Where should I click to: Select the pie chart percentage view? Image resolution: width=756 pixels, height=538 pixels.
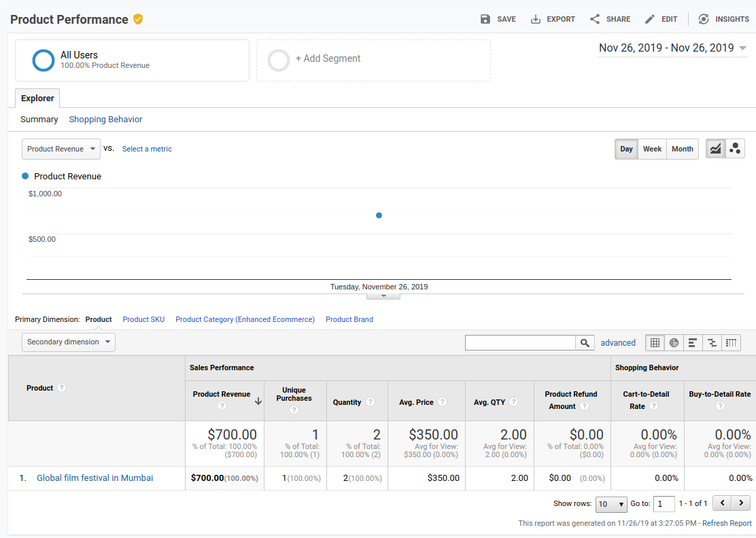pyautogui.click(x=674, y=343)
